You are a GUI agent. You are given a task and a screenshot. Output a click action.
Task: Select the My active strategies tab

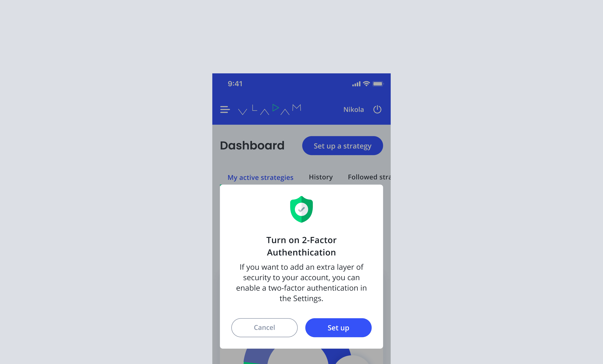coord(260,177)
